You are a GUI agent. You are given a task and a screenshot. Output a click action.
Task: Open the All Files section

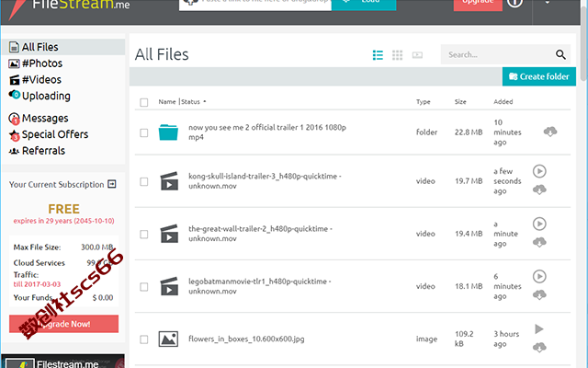63,47
